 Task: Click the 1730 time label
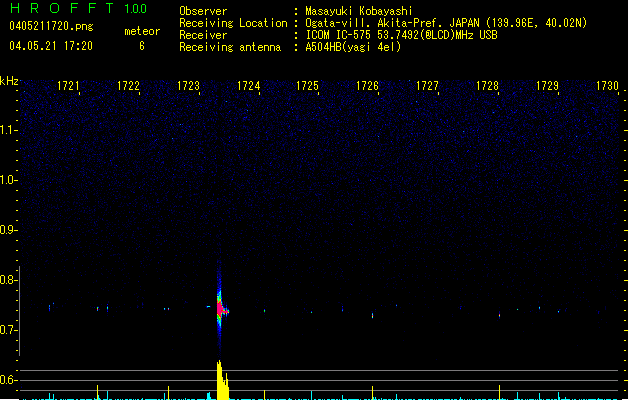607,87
